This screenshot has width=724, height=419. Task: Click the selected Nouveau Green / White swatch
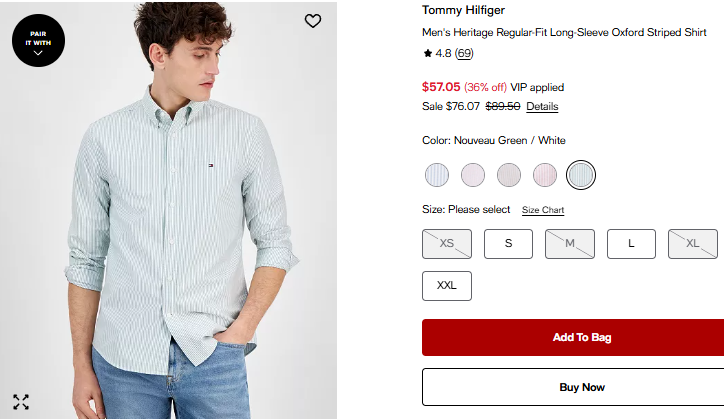(x=581, y=175)
